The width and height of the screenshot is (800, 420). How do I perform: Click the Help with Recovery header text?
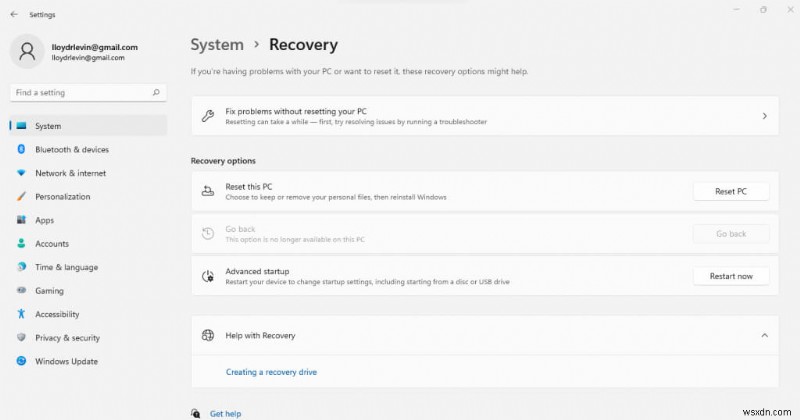pyautogui.click(x=260, y=335)
